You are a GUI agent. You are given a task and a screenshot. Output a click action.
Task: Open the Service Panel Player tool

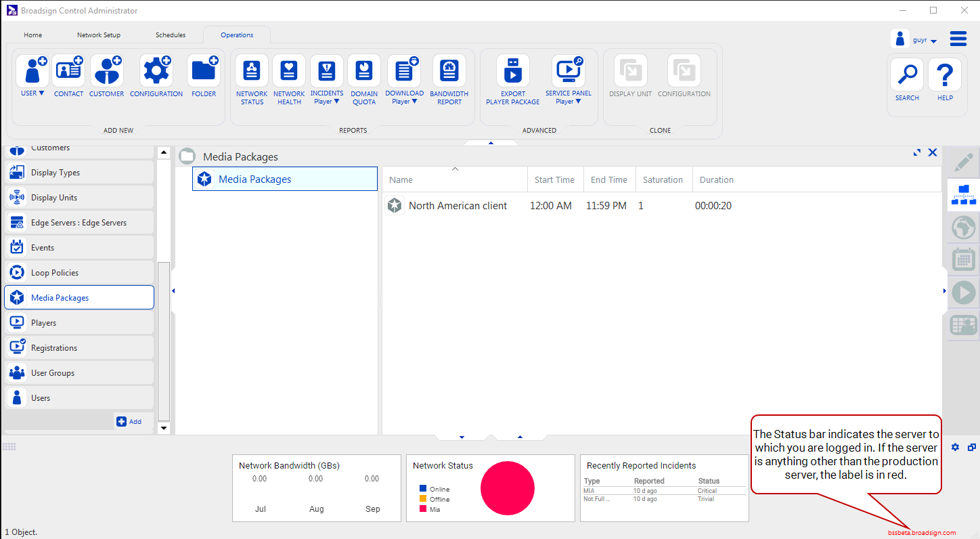pyautogui.click(x=569, y=80)
